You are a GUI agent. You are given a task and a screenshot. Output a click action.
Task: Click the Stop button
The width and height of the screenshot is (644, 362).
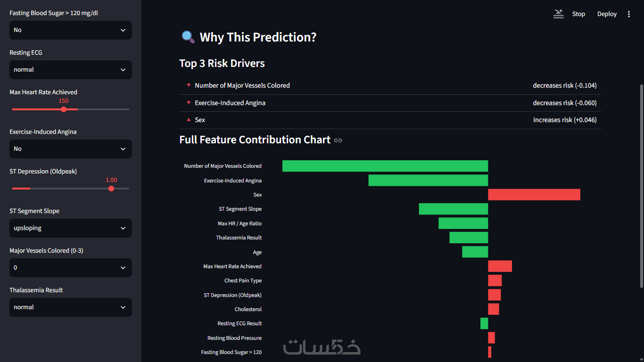click(578, 14)
